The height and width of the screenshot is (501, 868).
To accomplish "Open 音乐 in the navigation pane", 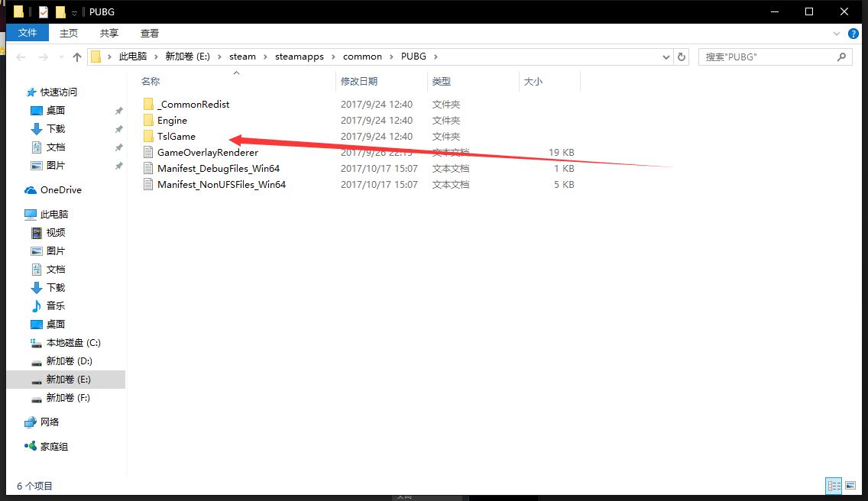I will (x=48, y=305).
